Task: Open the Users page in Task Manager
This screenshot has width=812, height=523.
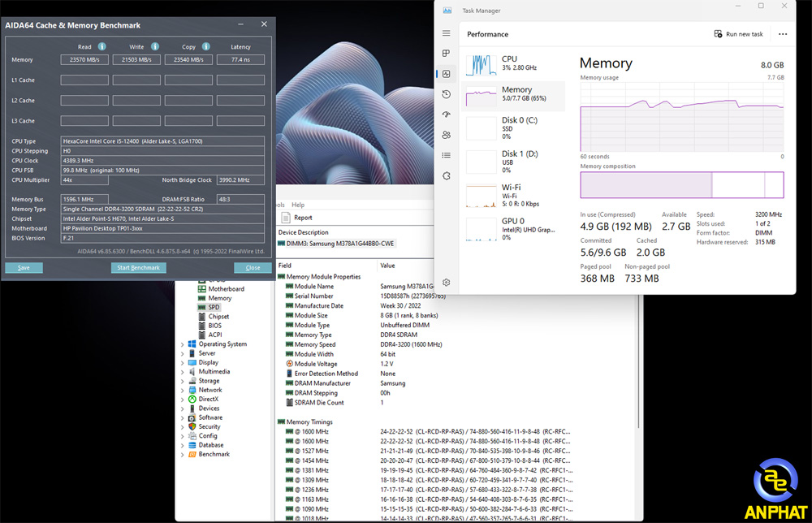Action: click(x=447, y=135)
